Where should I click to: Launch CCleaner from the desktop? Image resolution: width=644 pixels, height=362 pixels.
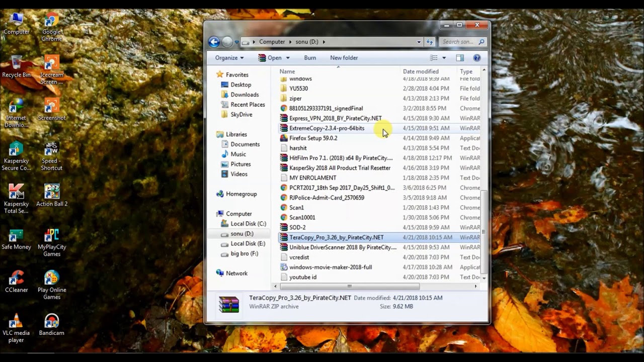[x=16, y=282]
